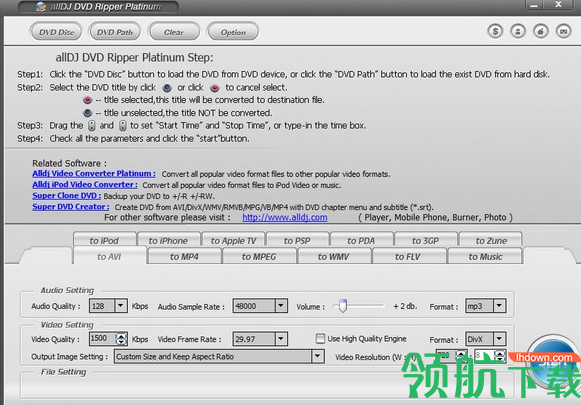Click the Video Quality 1500 field
Viewport: 581px width, 405px height.
coord(103,338)
